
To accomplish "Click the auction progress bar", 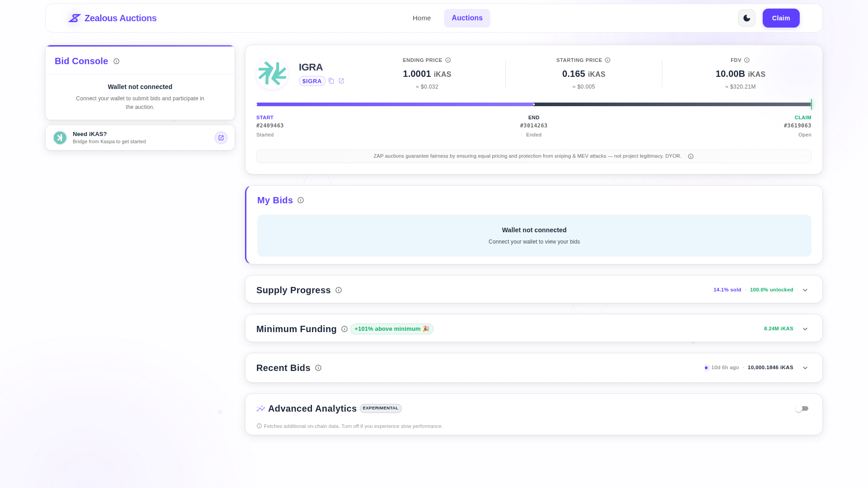I will pyautogui.click(x=533, y=104).
